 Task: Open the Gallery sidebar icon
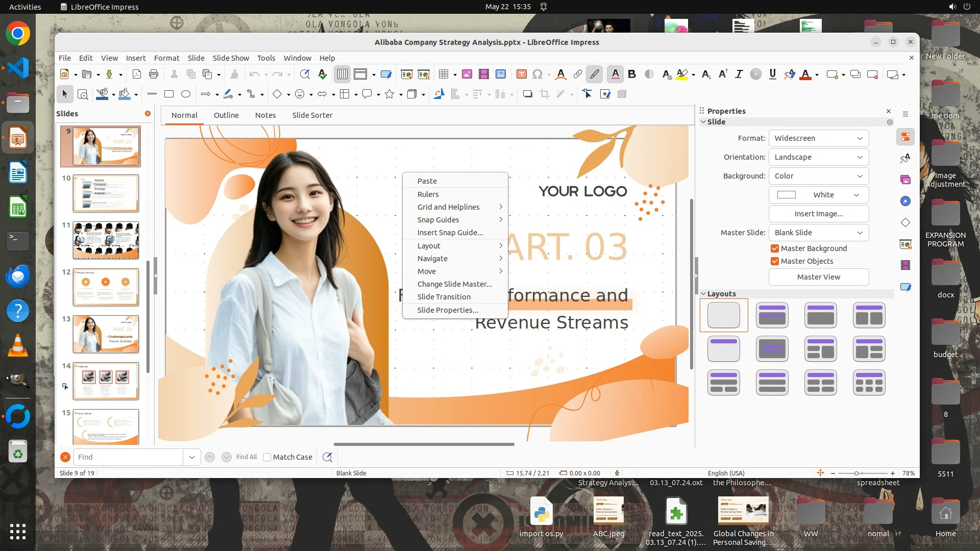905,180
